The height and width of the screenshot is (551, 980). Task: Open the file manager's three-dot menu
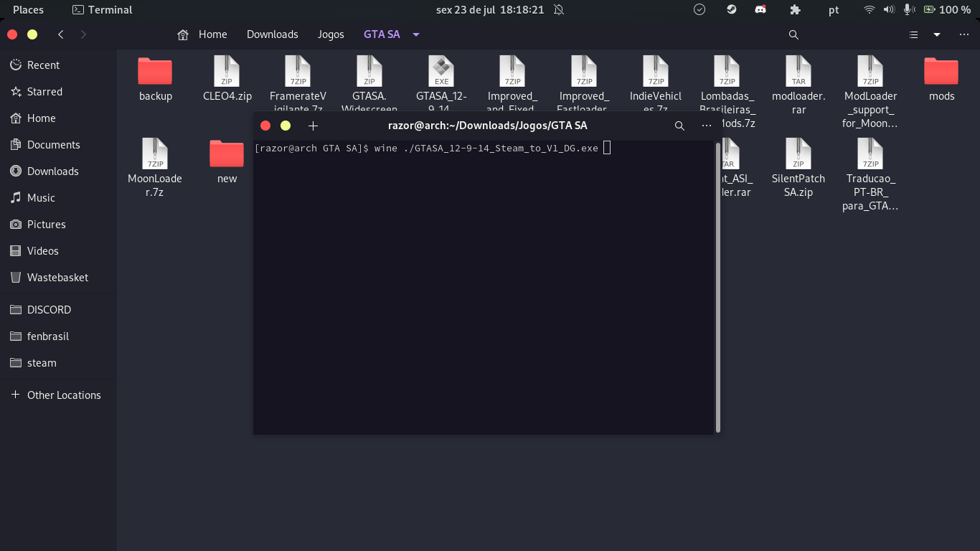(963, 34)
